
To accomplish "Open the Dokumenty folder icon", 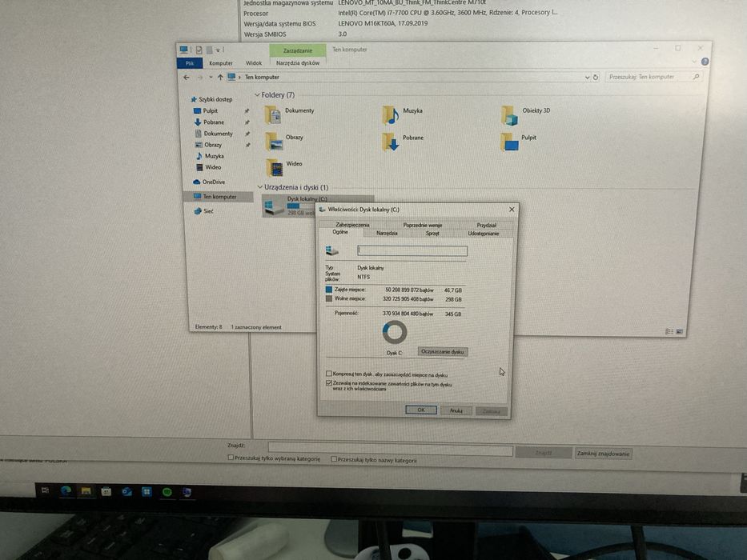I will [x=272, y=114].
